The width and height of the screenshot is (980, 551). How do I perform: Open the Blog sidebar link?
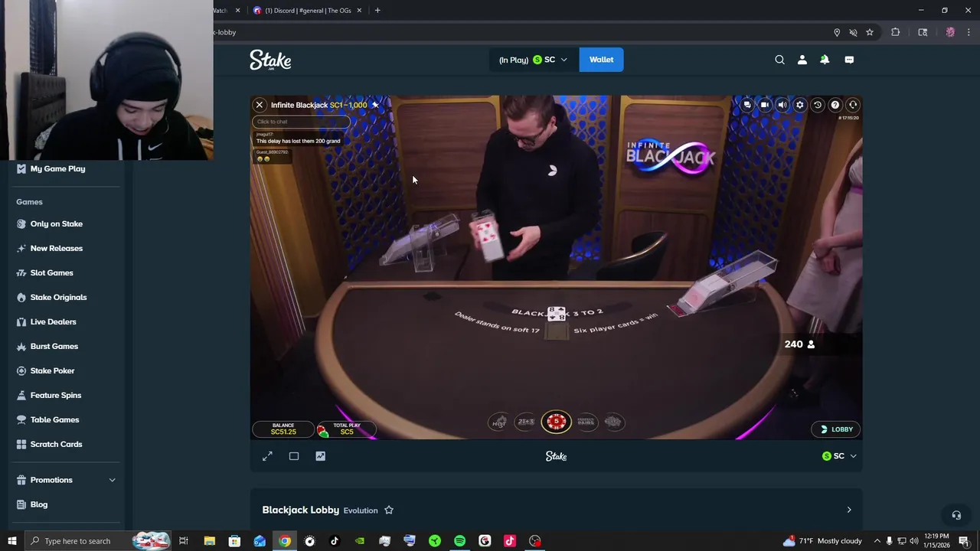tap(39, 504)
